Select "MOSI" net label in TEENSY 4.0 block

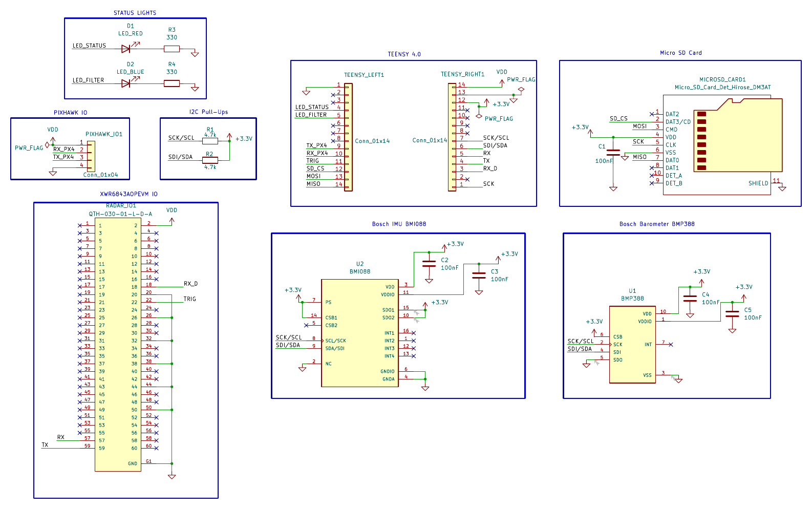(x=313, y=176)
